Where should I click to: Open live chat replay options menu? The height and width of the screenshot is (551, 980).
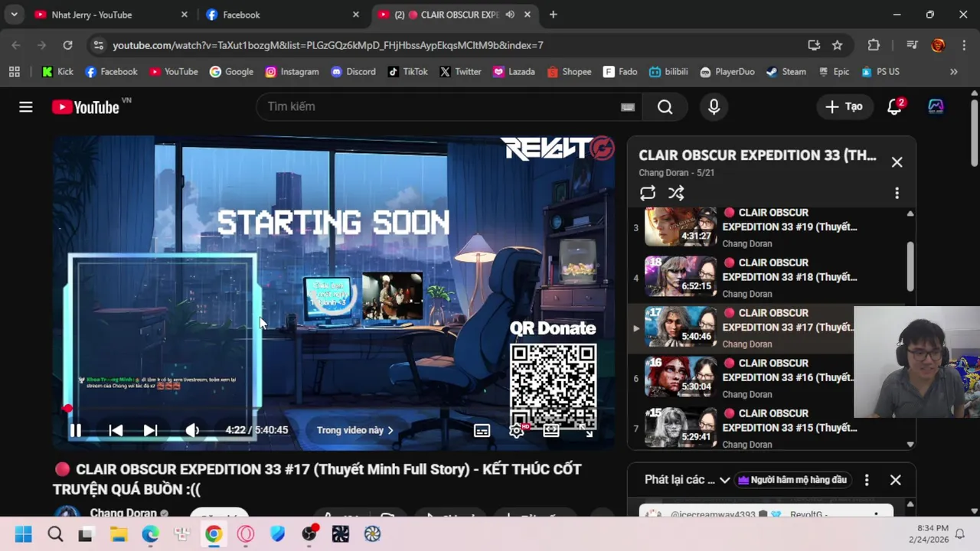click(x=866, y=480)
